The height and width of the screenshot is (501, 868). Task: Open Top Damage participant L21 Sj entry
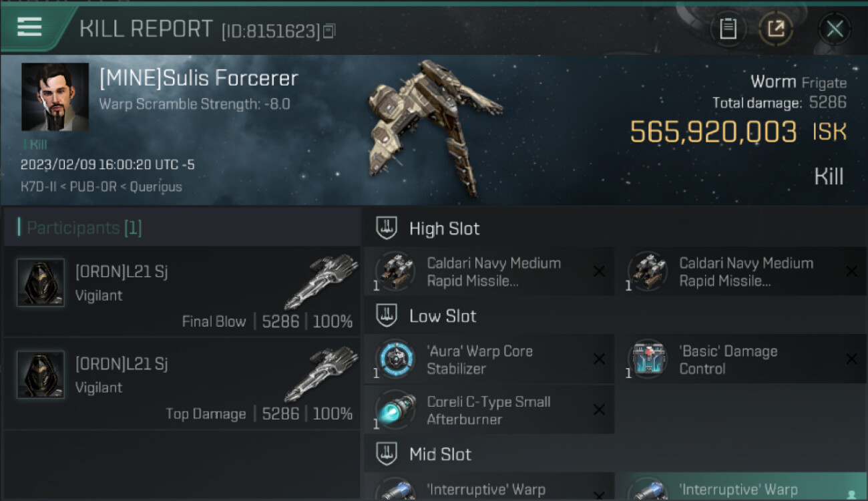tap(182, 383)
